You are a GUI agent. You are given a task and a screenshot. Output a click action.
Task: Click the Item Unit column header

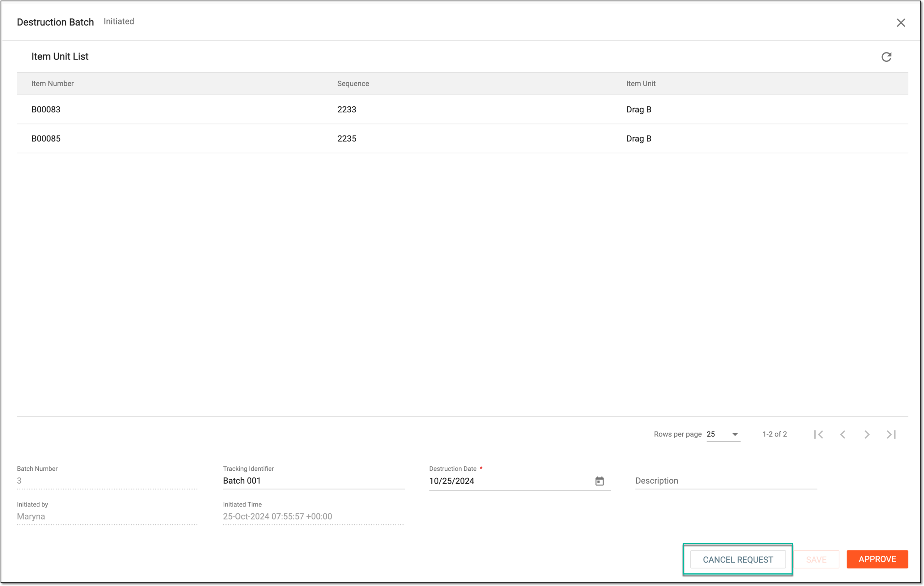[x=641, y=83]
